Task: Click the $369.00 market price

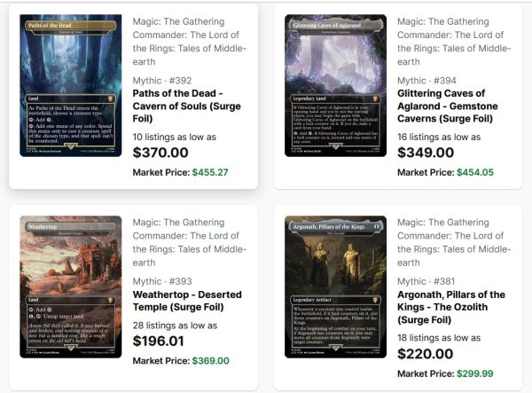Action: pyautogui.click(x=211, y=361)
